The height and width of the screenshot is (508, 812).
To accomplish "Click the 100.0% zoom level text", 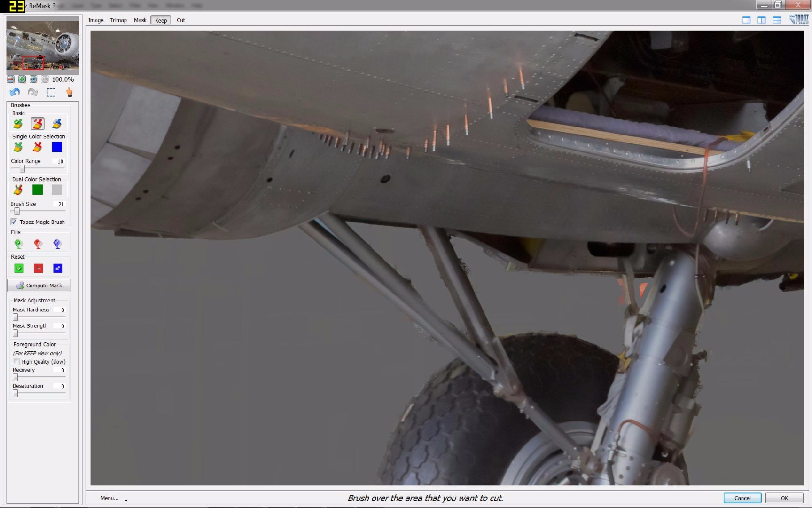I will (x=63, y=79).
